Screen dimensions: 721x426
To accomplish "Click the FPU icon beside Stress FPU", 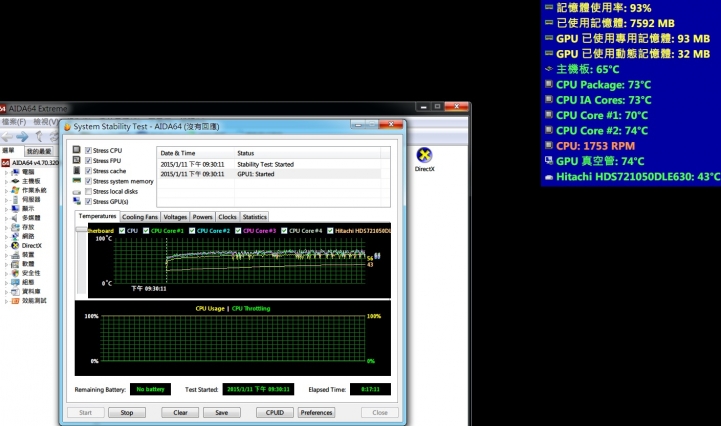I will [77, 160].
